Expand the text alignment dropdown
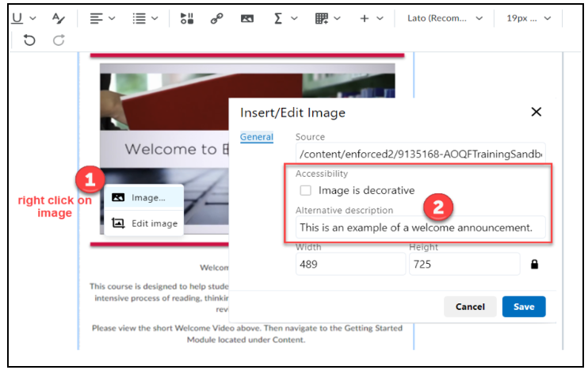This screenshot has height=370, width=588. click(x=102, y=18)
